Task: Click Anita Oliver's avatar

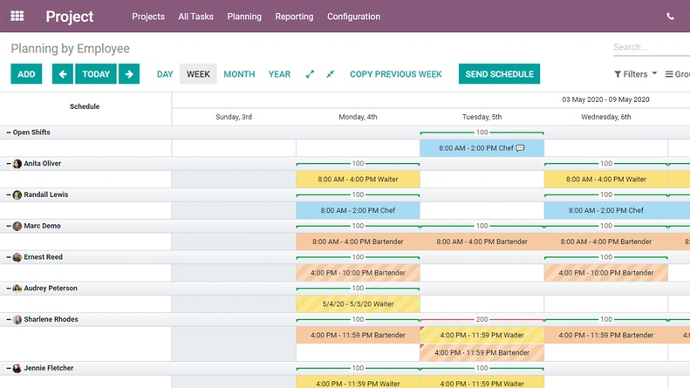Action: [17, 164]
